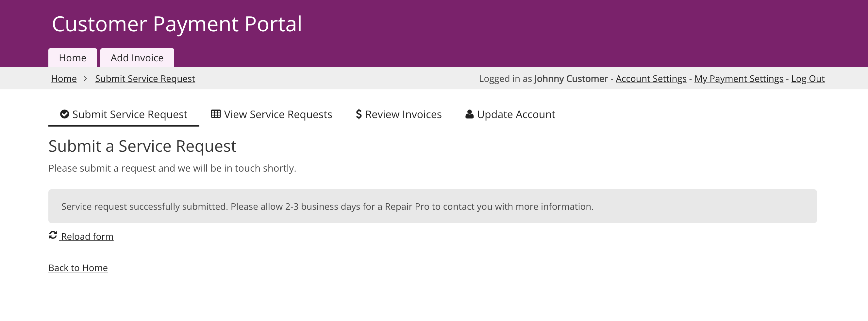This screenshot has height=321, width=868.
Task: Open the Home tab in purple header
Action: [73, 58]
